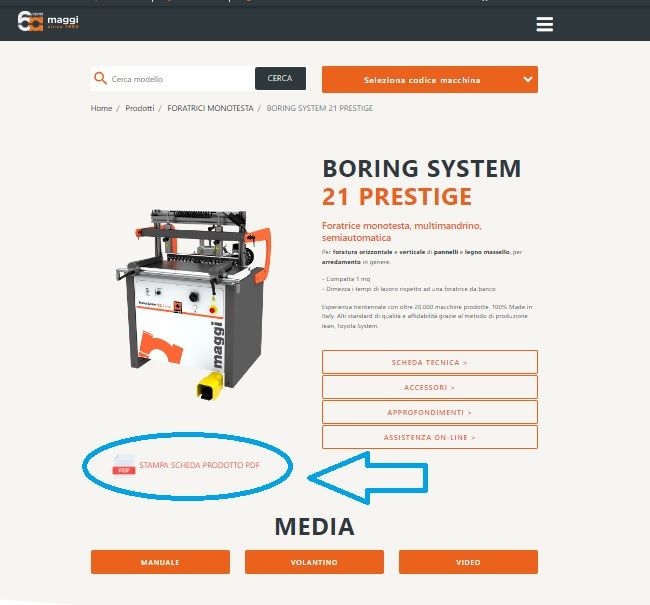The height and width of the screenshot is (605, 650).
Task: Click the MEDIA section heading
Action: click(x=314, y=526)
